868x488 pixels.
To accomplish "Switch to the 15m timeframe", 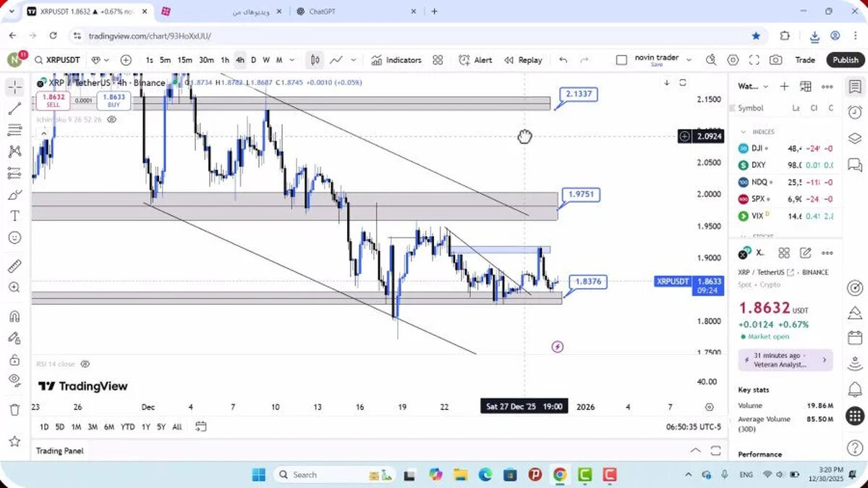I will click(x=184, y=60).
